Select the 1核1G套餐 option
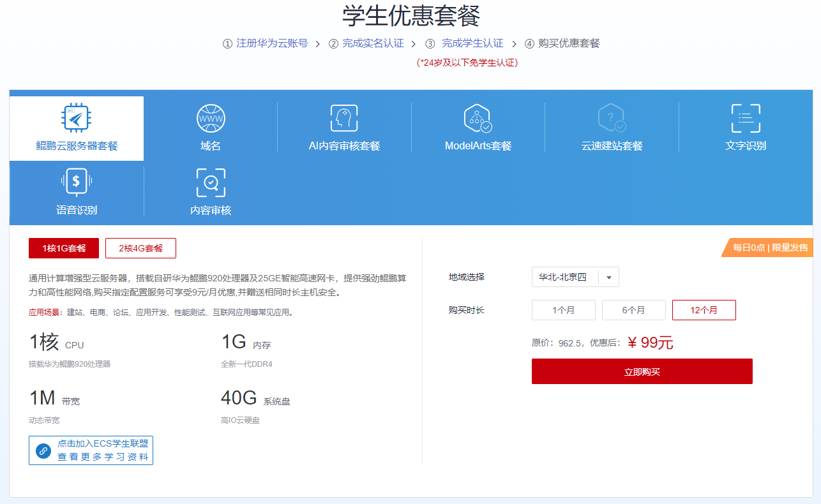Image resolution: width=821 pixels, height=504 pixels. [64, 248]
